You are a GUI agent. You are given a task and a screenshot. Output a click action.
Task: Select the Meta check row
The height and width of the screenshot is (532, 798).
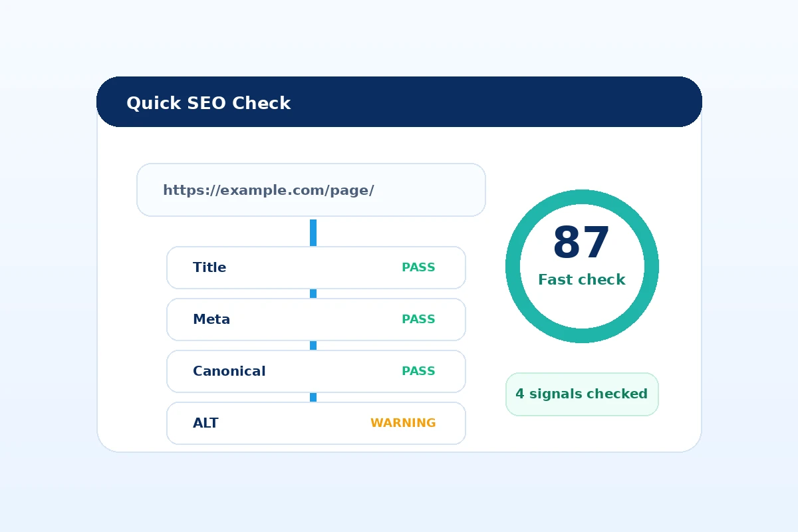(316, 319)
